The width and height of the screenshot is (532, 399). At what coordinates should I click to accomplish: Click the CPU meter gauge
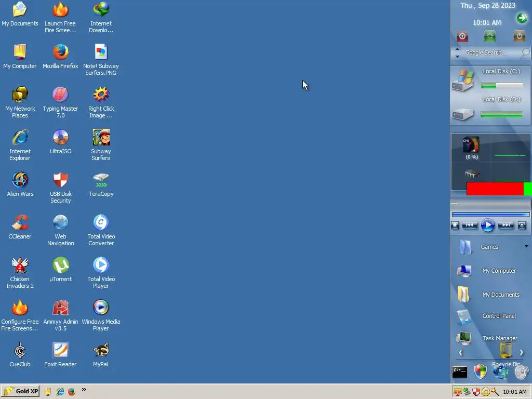(471, 145)
